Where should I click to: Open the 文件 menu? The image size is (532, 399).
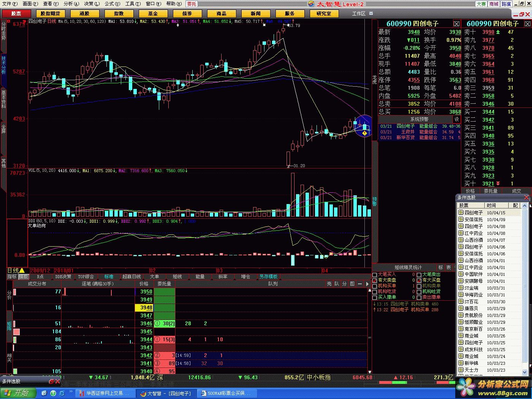click(x=9, y=4)
